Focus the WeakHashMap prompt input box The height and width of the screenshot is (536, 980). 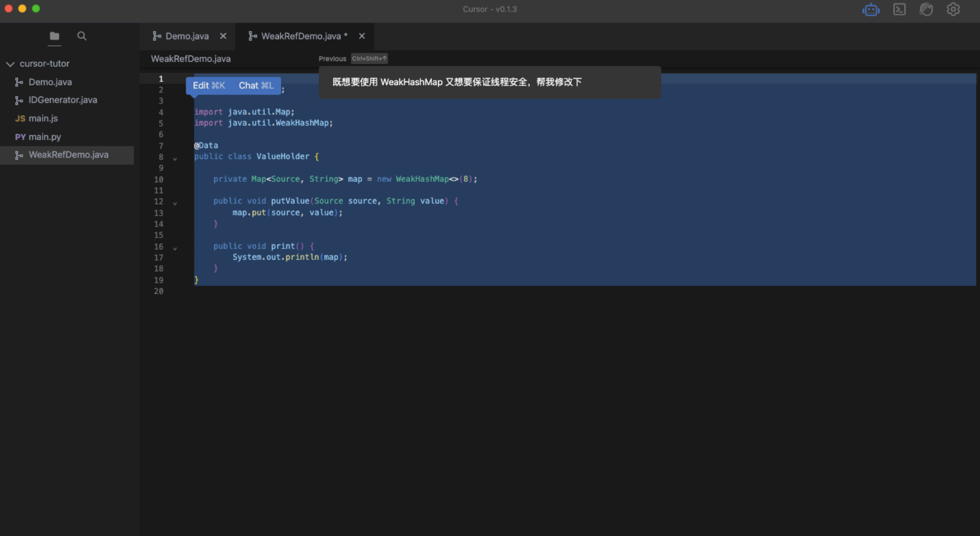(489, 82)
